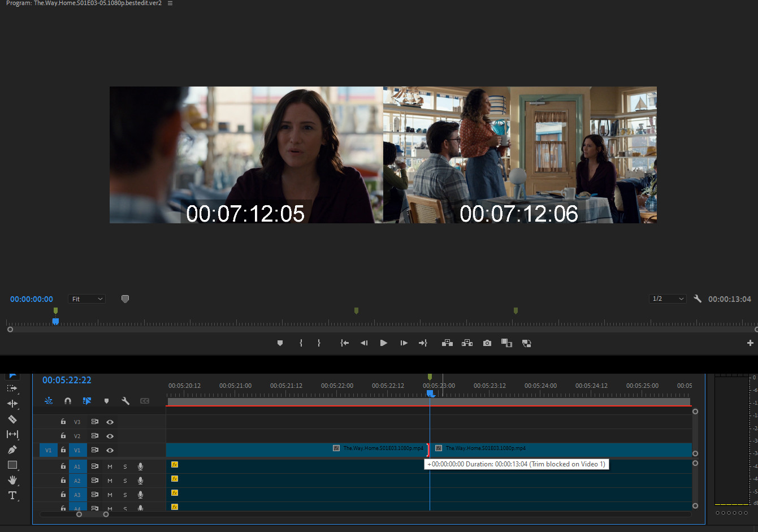This screenshot has width=758, height=532.
Task: Click the Mark In button
Action: click(301, 343)
